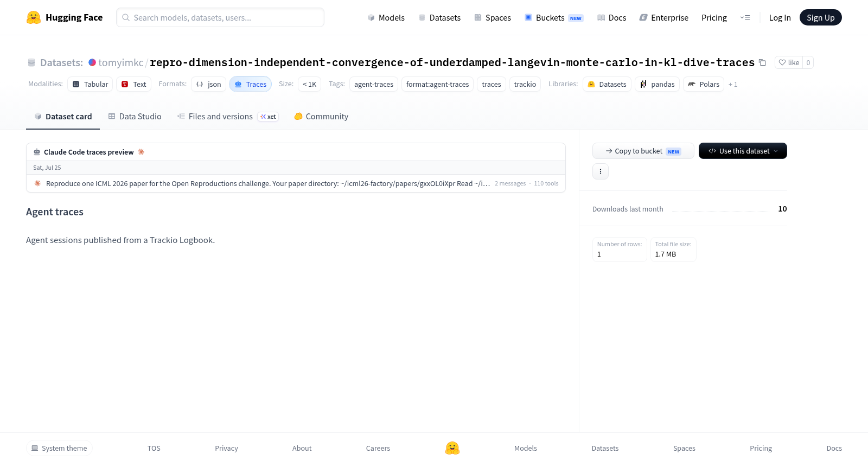Open Spaces in the top navigation

493,17
